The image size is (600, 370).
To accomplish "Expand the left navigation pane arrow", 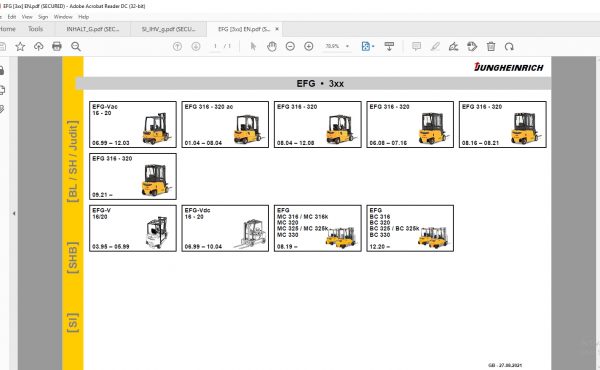I will (14, 214).
